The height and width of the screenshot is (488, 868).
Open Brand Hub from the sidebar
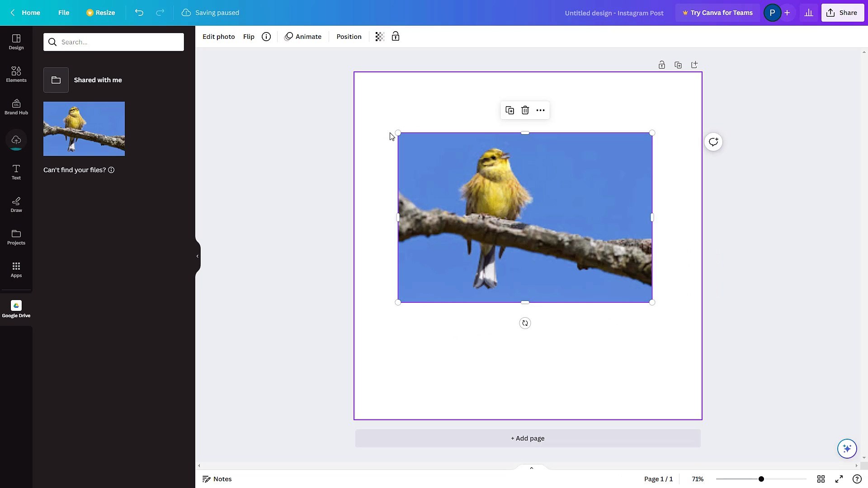coord(16,106)
